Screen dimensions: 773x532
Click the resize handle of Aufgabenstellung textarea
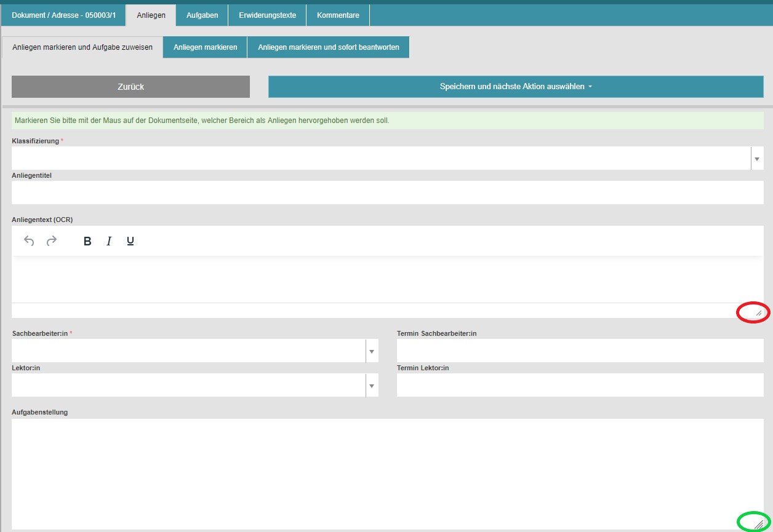pyautogui.click(x=758, y=524)
